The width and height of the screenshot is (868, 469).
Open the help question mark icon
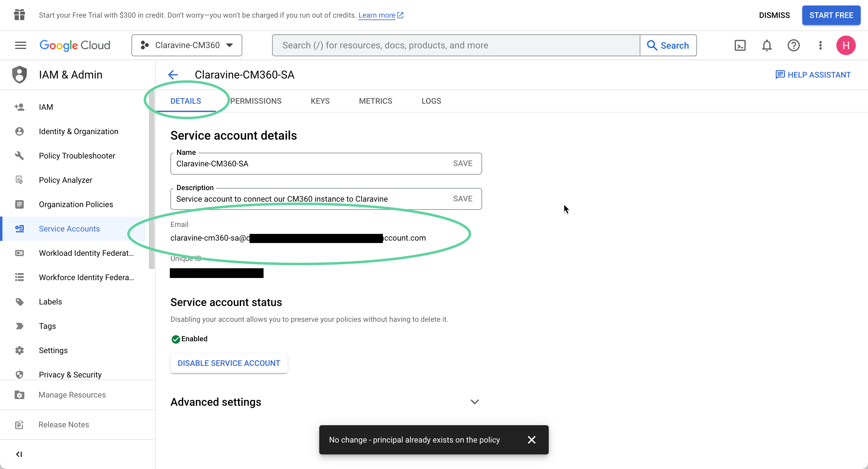(793, 45)
